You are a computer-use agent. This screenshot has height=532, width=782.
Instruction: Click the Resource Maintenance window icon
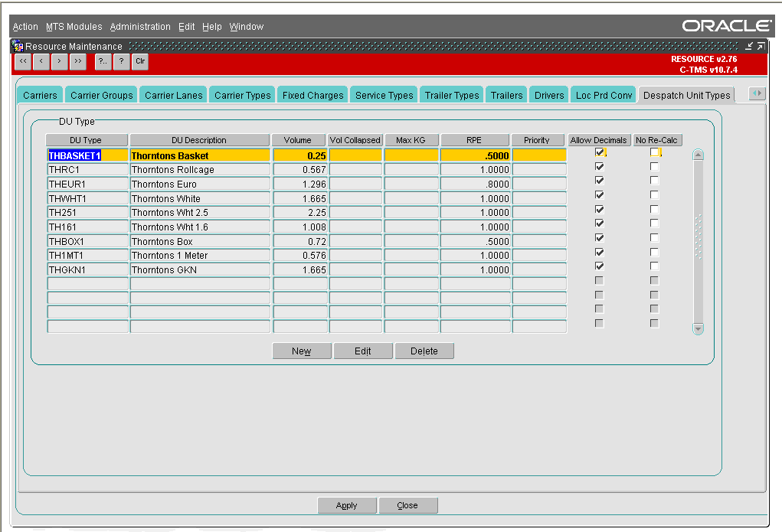(18, 47)
